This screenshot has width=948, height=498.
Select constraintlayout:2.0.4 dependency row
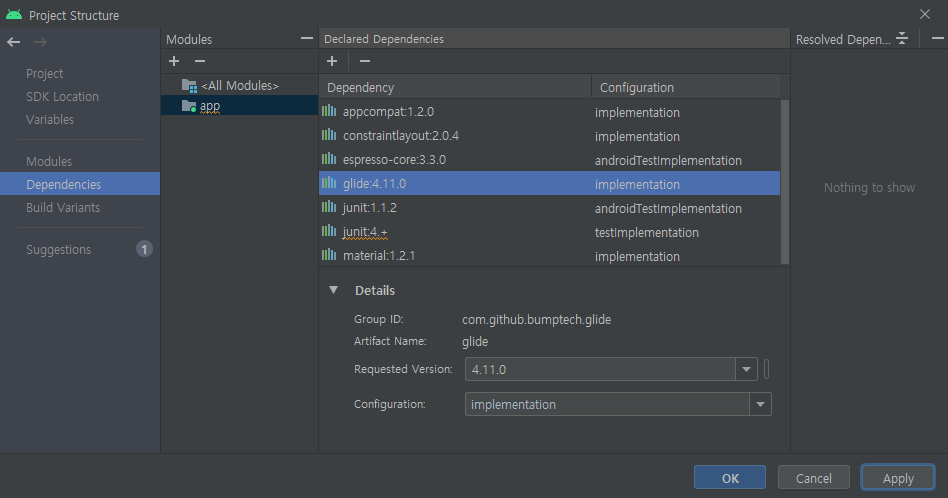point(549,135)
